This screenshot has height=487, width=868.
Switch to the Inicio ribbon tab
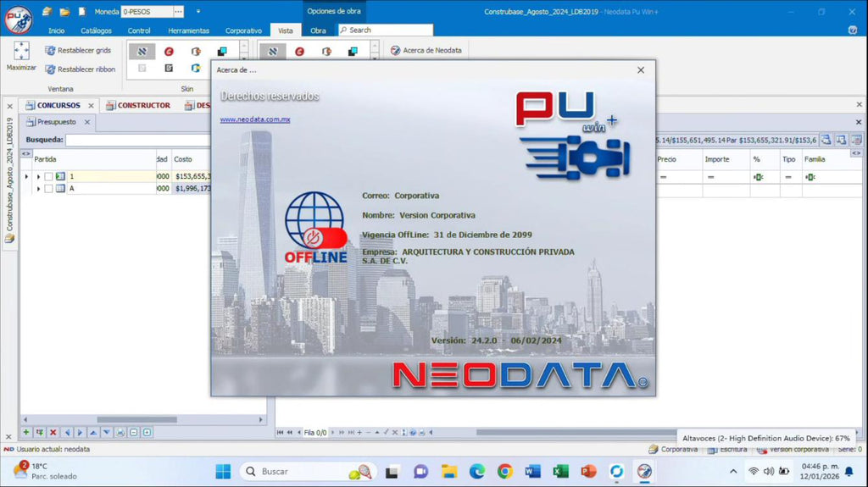[x=57, y=30]
